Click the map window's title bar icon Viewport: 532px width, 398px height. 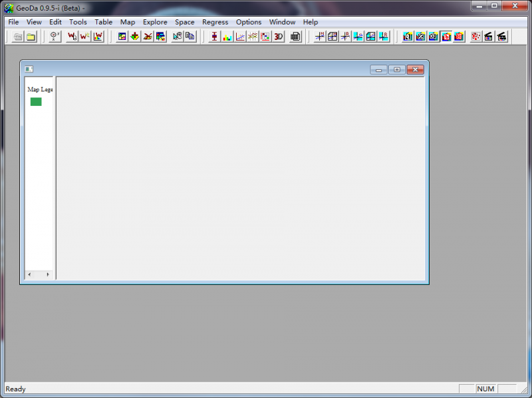pyautogui.click(x=29, y=69)
